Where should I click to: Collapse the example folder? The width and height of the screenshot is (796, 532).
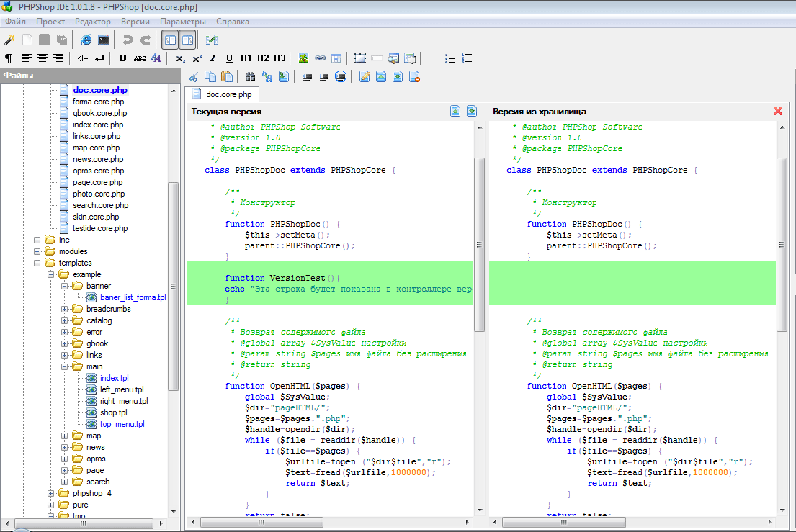[50, 274]
